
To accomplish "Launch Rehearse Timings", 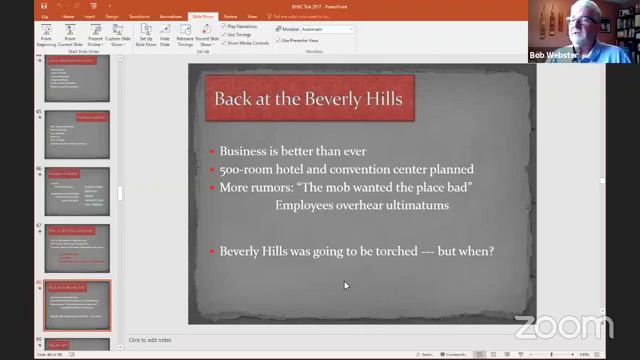I will tap(185, 36).
